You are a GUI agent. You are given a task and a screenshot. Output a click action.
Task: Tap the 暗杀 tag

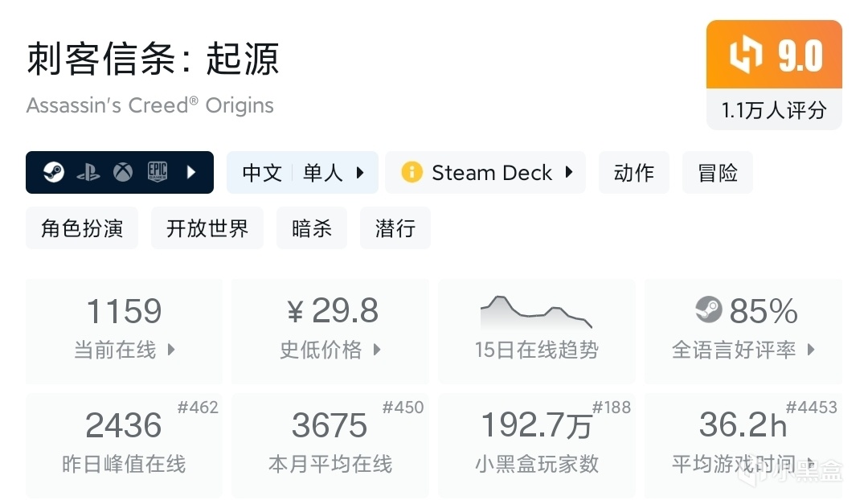tap(312, 228)
